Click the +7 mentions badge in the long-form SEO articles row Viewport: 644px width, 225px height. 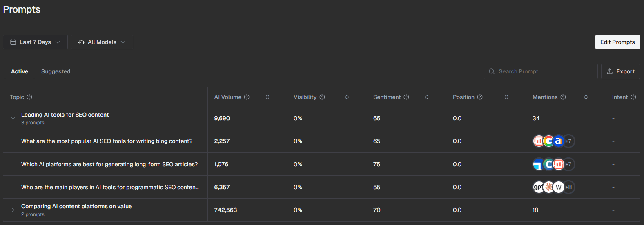click(x=569, y=164)
